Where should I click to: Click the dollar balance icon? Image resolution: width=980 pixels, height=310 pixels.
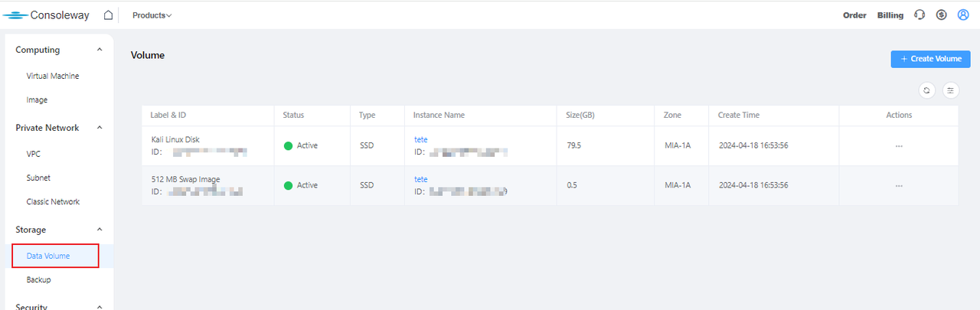tap(942, 15)
